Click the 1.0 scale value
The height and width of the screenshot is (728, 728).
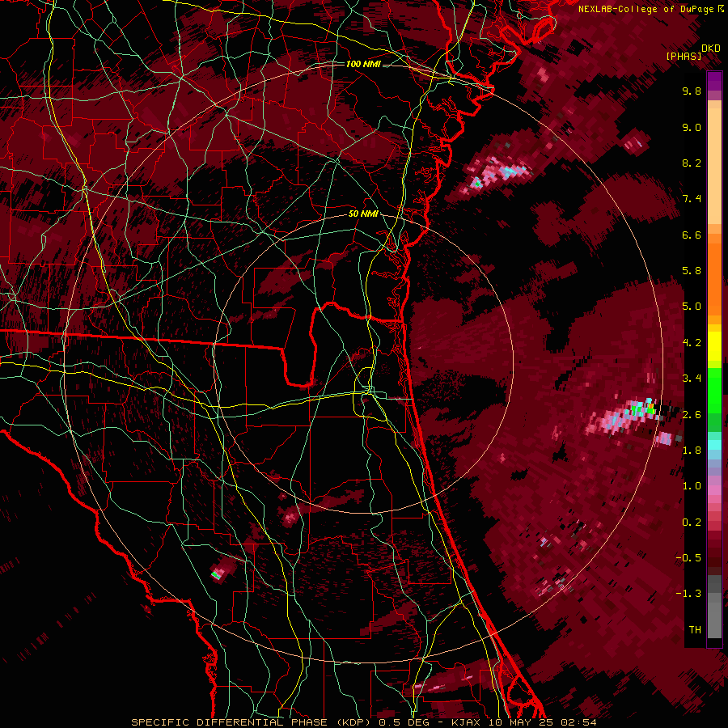coord(692,486)
